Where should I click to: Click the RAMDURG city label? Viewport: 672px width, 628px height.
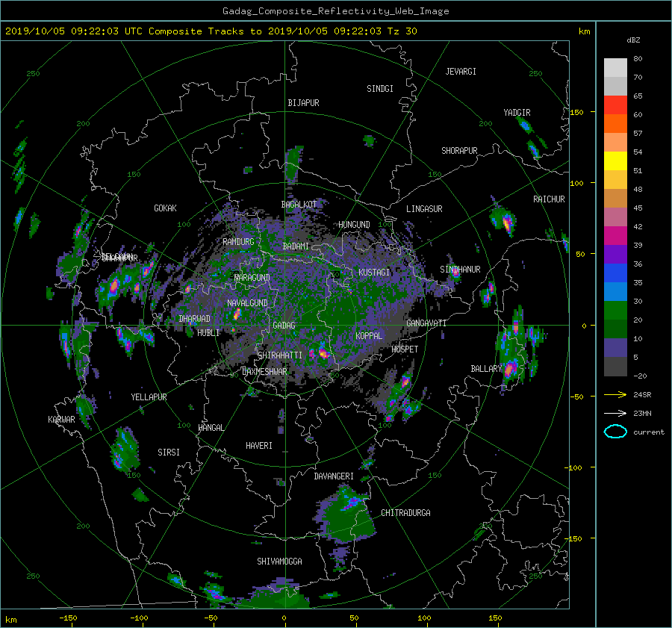click(238, 242)
